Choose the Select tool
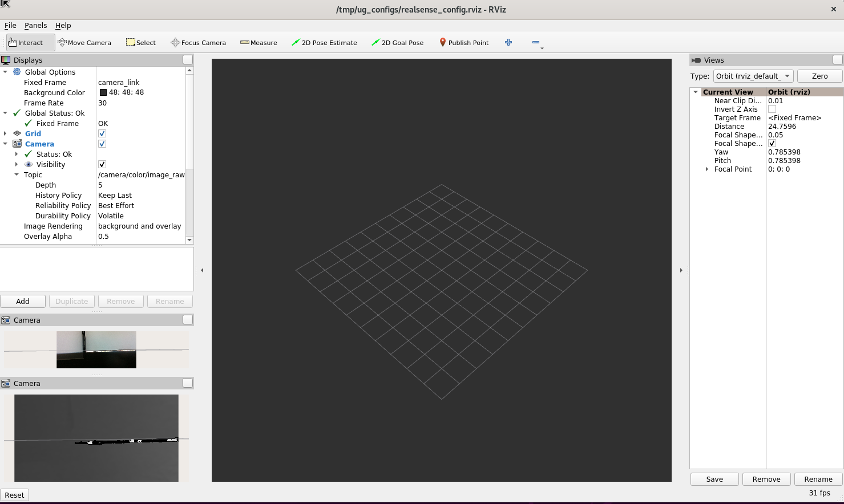 141,43
